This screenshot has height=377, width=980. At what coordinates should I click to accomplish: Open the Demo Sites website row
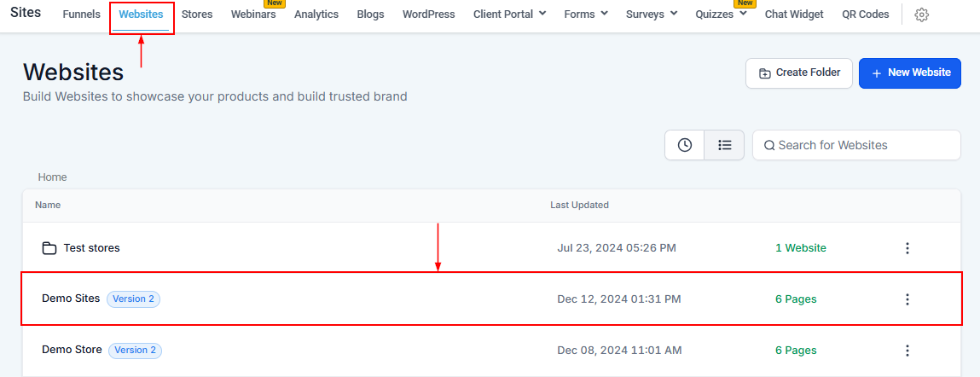pyautogui.click(x=71, y=299)
